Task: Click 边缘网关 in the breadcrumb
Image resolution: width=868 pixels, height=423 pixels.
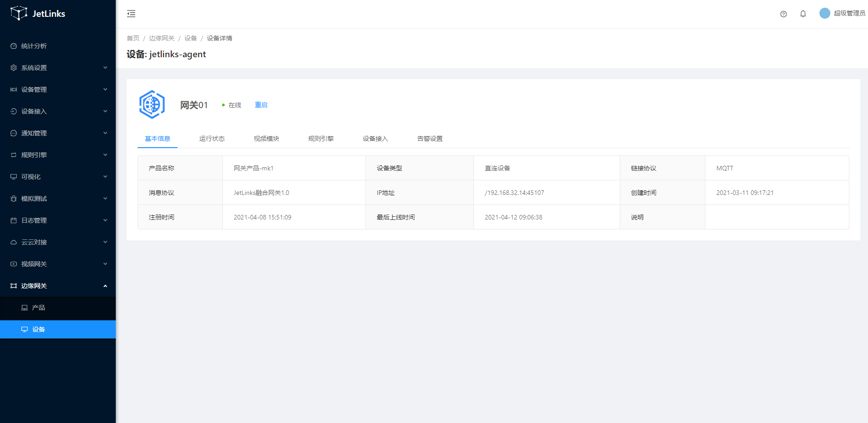Action: (162, 38)
